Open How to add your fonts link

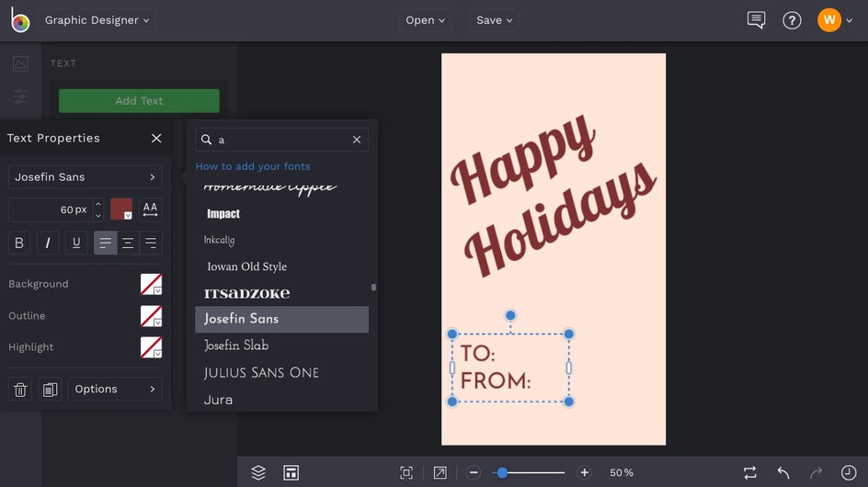pos(253,166)
